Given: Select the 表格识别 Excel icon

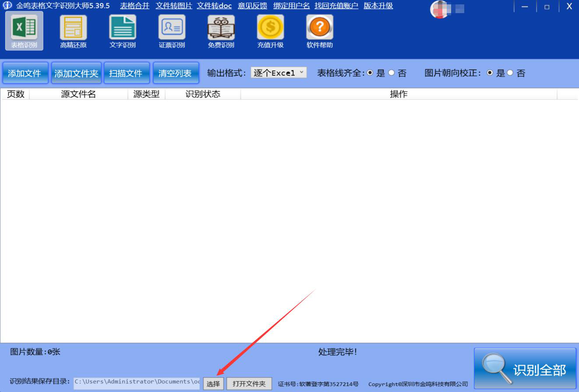Looking at the screenshot, I should (x=24, y=31).
